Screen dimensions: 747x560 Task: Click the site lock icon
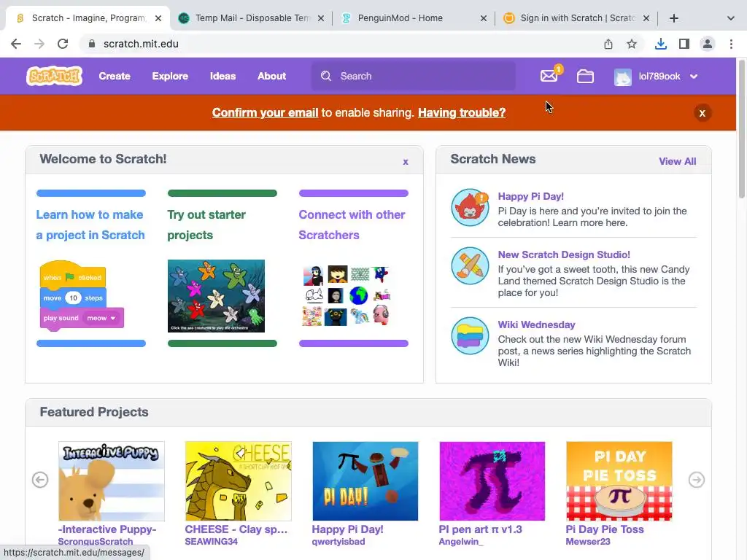tap(92, 44)
